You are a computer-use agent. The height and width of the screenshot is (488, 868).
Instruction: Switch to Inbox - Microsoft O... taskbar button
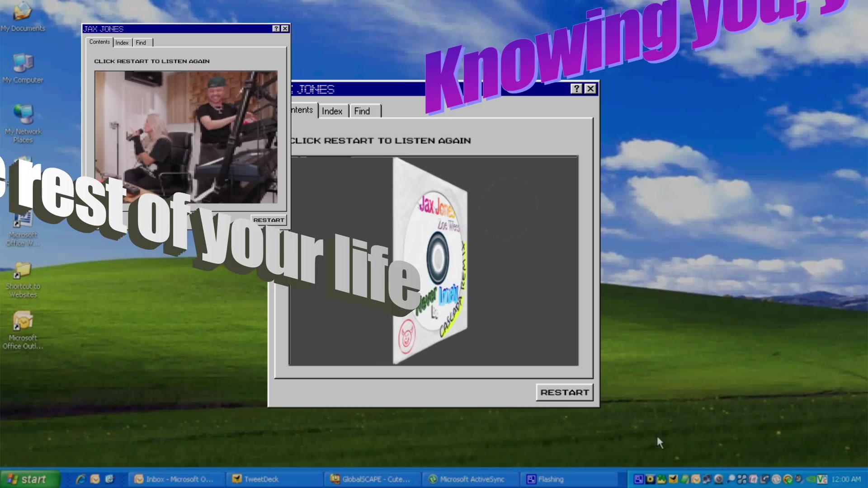[x=176, y=479]
